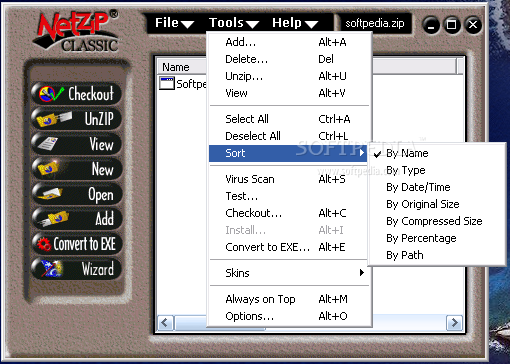Screen dimensions: 510x364
Task: Select sort By Date/Time option
Action: coord(437,187)
